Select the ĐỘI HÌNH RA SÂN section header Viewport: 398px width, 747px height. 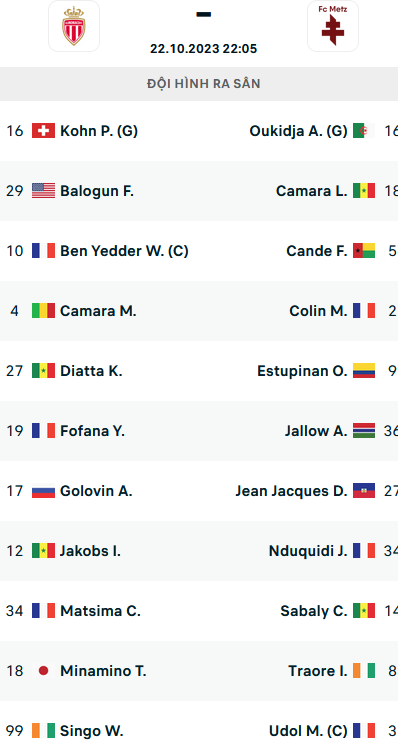point(199,84)
